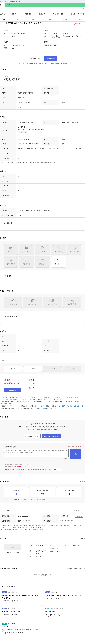
Task: Click the 메일로 질문하기 button
Action: tap(57, 470)
